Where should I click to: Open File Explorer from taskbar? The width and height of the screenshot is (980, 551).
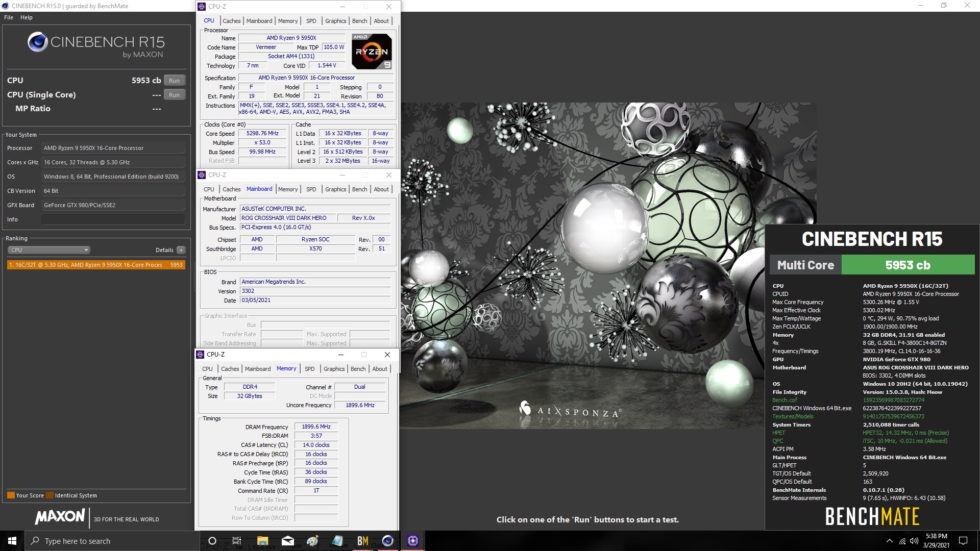[x=262, y=541]
